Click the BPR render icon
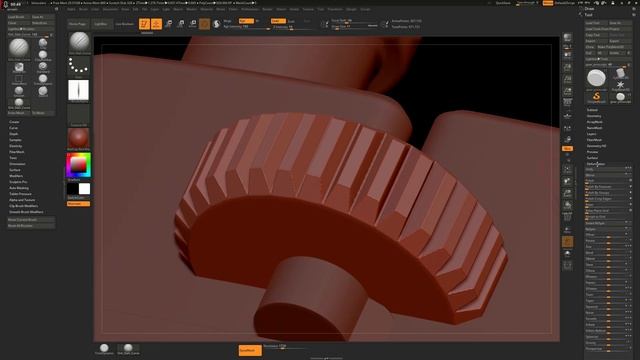The image size is (640, 360). pos(567,38)
